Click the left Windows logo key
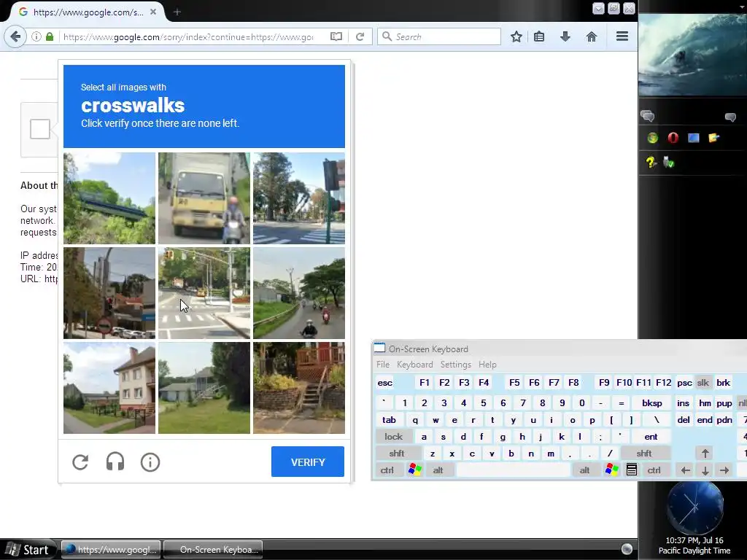This screenshot has height=560, width=747. [x=415, y=470]
